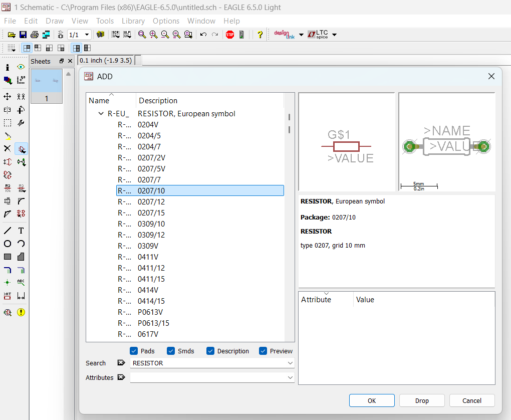Screen dimensions: 511x420
Task: Click the yellow question mark Help icon
Action: tap(260, 35)
